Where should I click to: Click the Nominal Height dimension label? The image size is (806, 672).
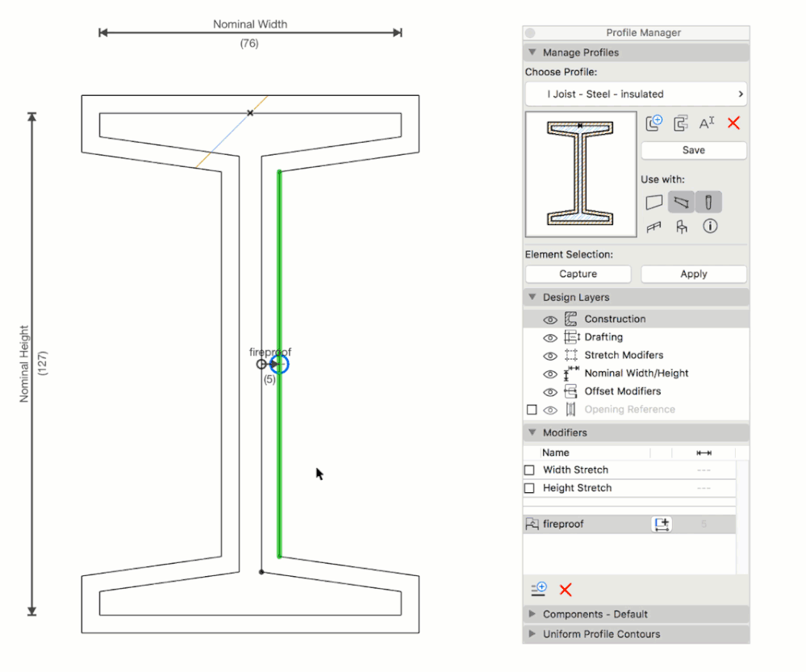(23, 364)
